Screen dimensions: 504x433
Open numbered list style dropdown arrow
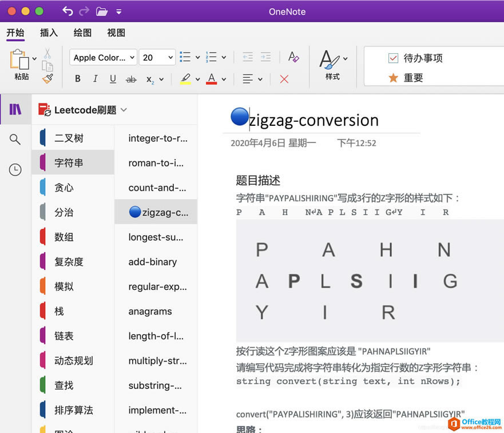[224, 58]
